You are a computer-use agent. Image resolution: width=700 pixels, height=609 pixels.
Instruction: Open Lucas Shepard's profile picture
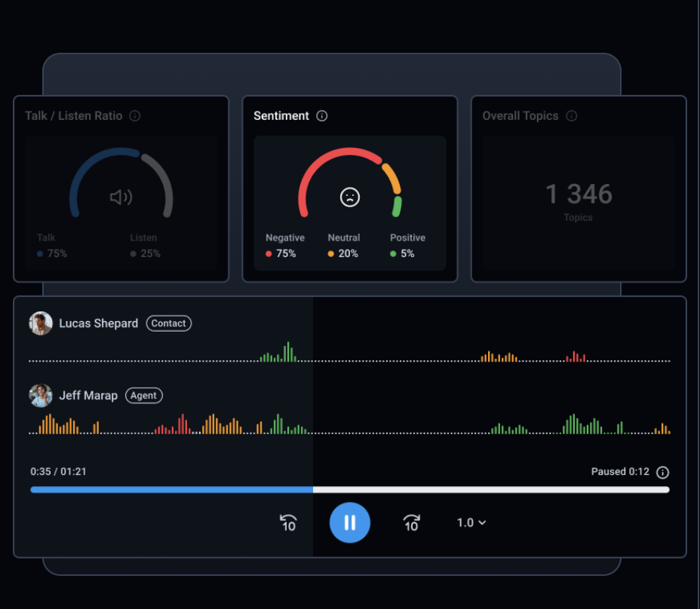click(40, 323)
